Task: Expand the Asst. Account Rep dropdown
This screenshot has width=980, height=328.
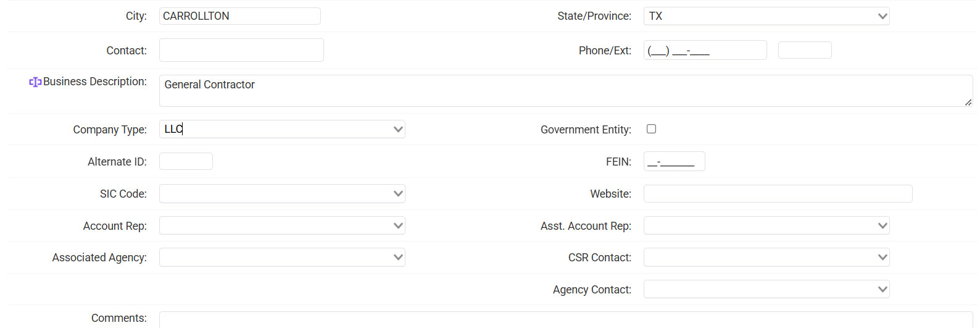Action: [766, 225]
